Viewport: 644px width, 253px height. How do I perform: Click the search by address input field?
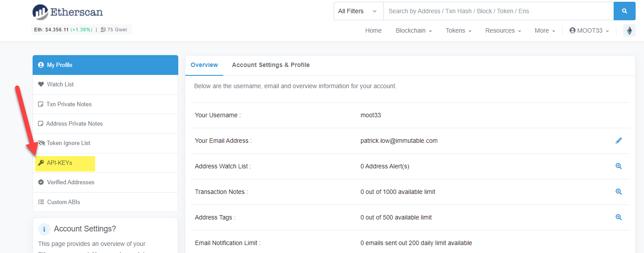[498, 11]
